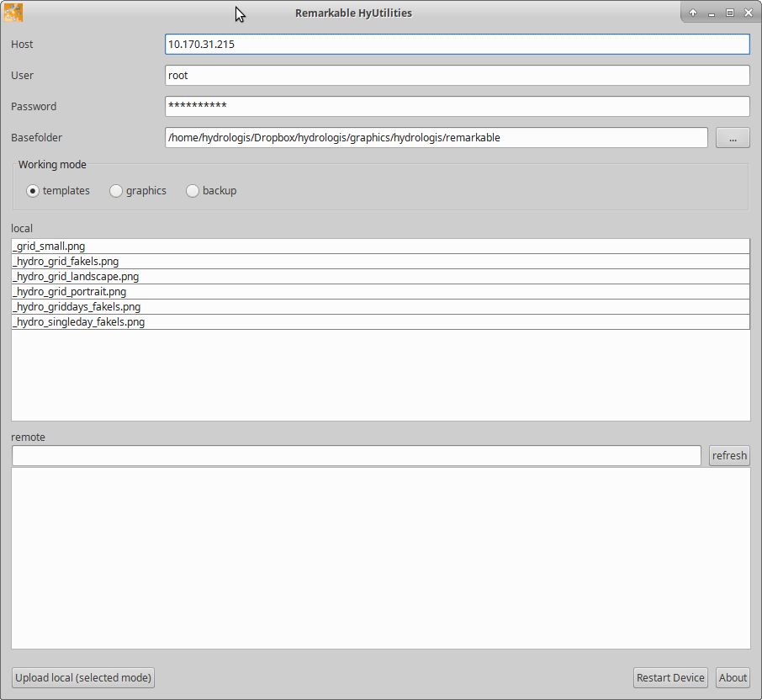Close the Remarkable HyUtilities window
Screen dimensions: 762x700
point(749,13)
